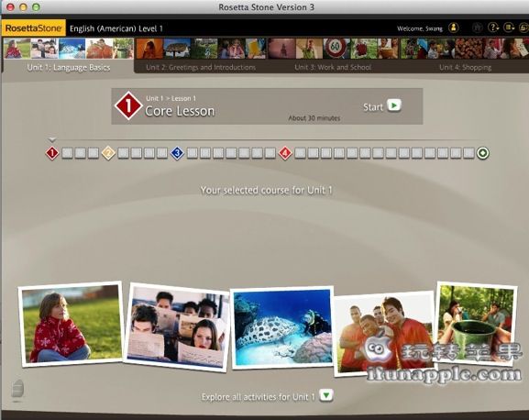The width and height of the screenshot is (529, 420).
Task: Click the Core Lesson title
Action: (180, 111)
